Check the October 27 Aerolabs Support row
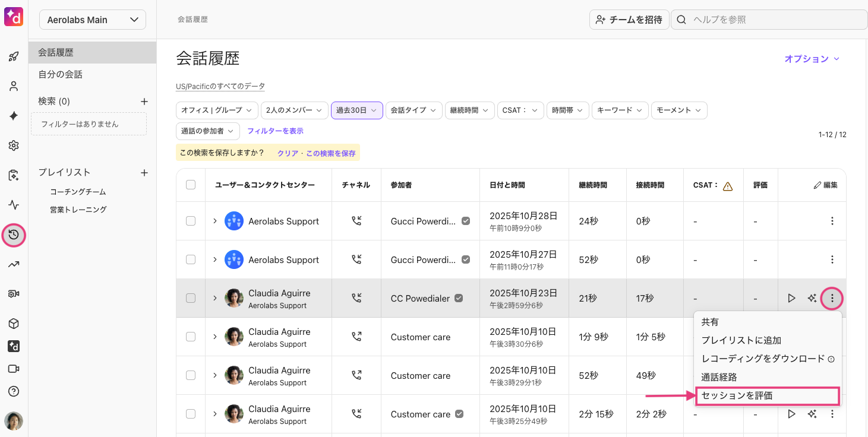868x437 pixels. pyautogui.click(x=191, y=259)
